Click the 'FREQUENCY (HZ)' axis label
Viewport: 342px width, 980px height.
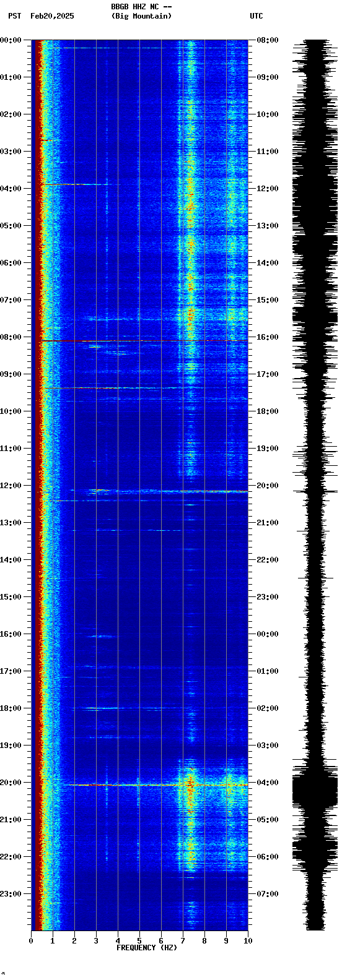[147, 948]
